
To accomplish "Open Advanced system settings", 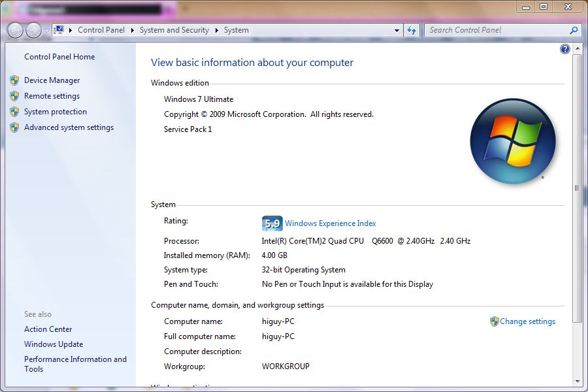I will [x=69, y=127].
